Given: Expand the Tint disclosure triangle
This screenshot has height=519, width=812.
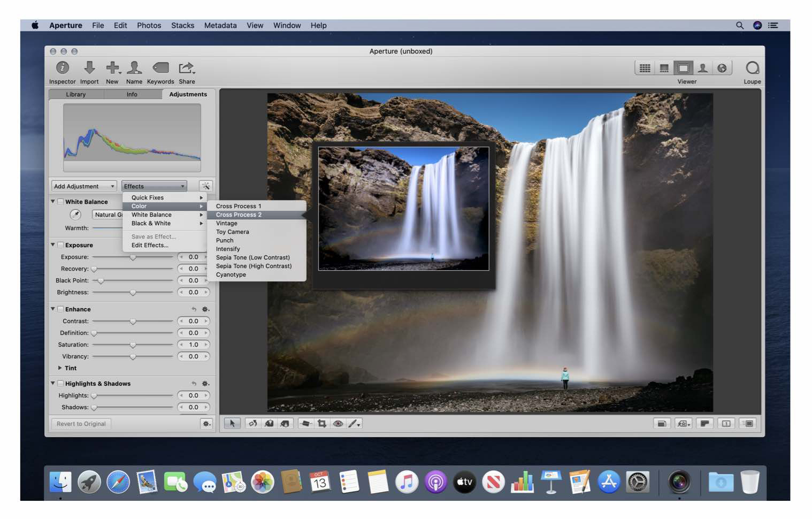Looking at the screenshot, I should (60, 368).
